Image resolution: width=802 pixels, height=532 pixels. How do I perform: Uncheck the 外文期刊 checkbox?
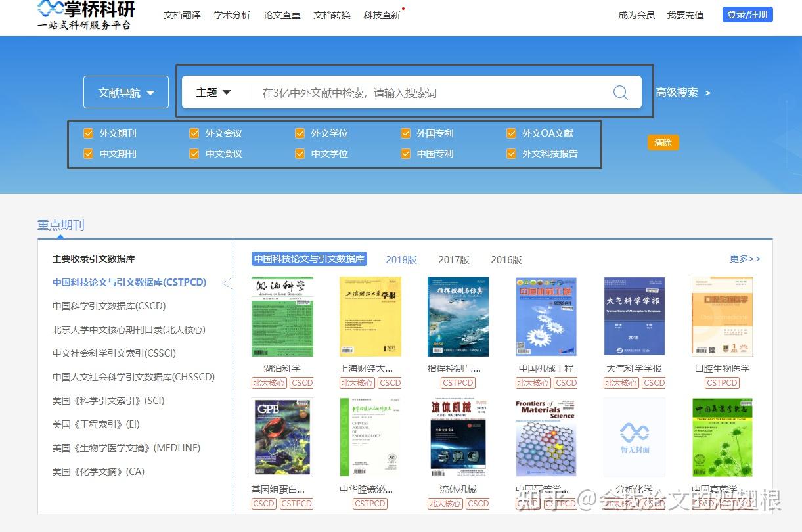click(x=88, y=133)
